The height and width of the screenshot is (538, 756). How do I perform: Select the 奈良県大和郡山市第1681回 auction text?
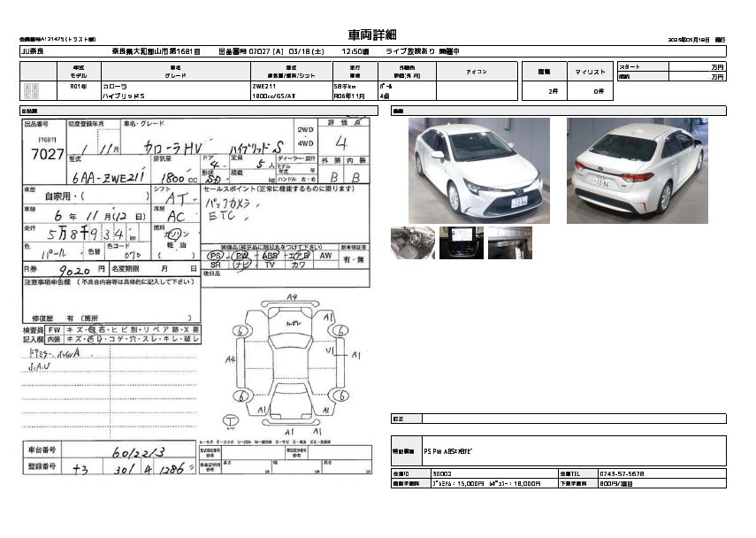point(156,51)
